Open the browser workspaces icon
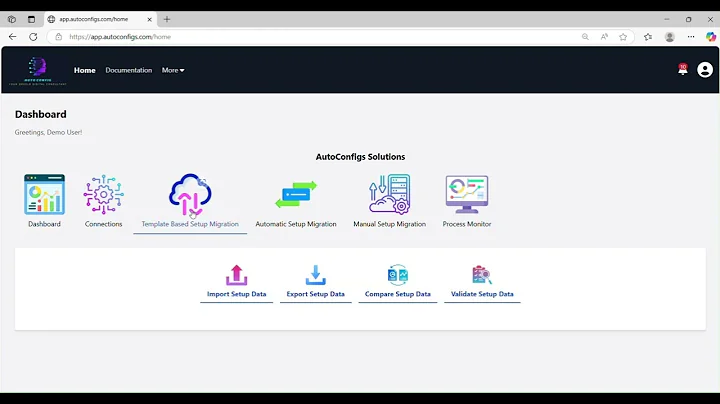 coord(12,19)
